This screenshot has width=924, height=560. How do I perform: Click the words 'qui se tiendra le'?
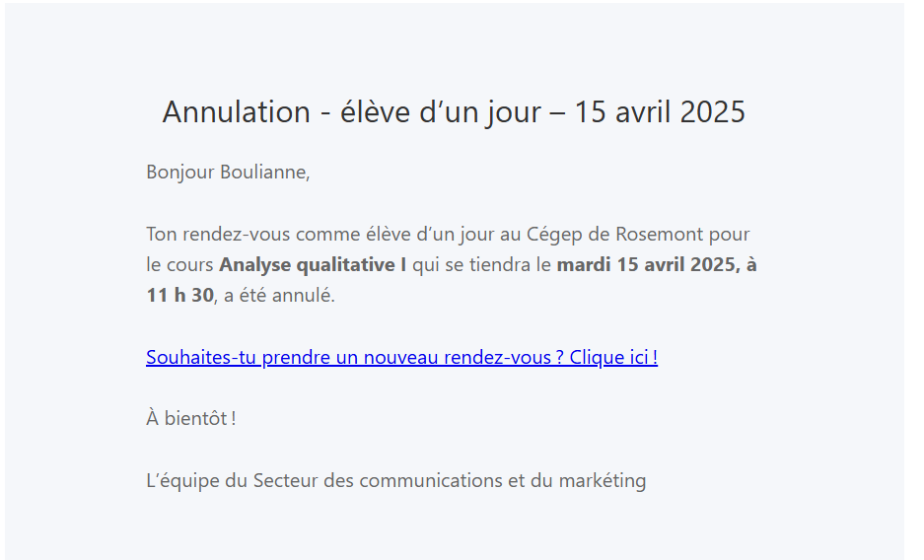point(481,265)
